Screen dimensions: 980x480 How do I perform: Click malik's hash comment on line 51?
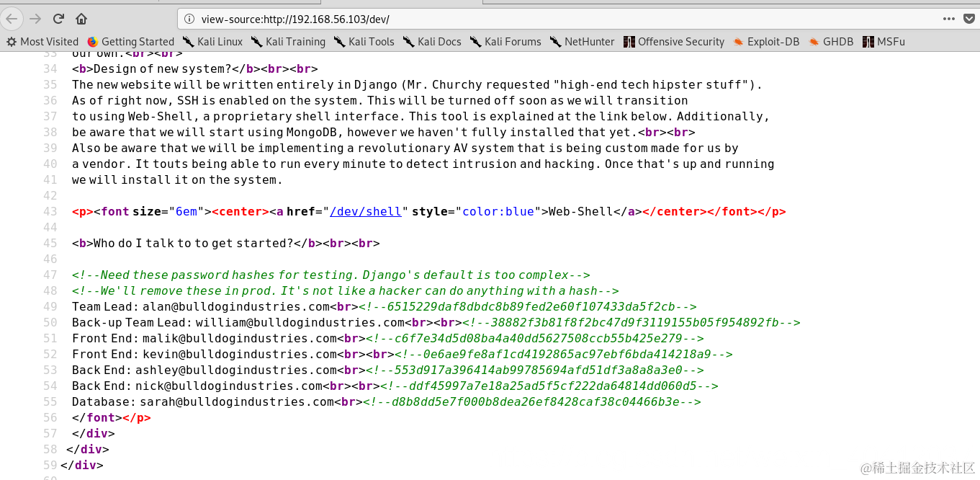tap(535, 338)
